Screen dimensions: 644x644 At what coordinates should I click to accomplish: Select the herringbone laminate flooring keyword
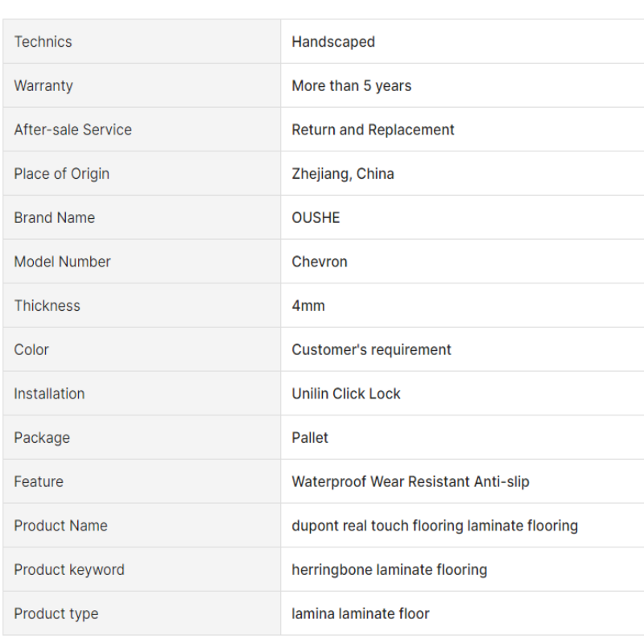tap(390, 570)
